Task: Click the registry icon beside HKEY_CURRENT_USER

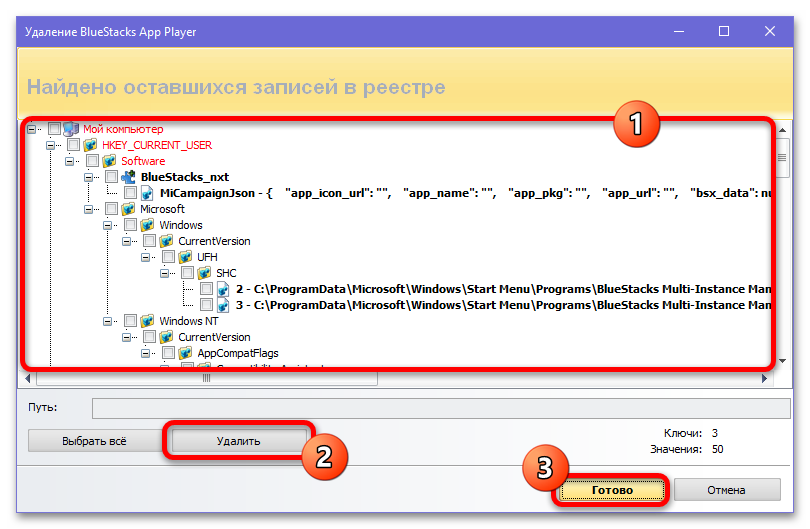Action: [x=90, y=145]
